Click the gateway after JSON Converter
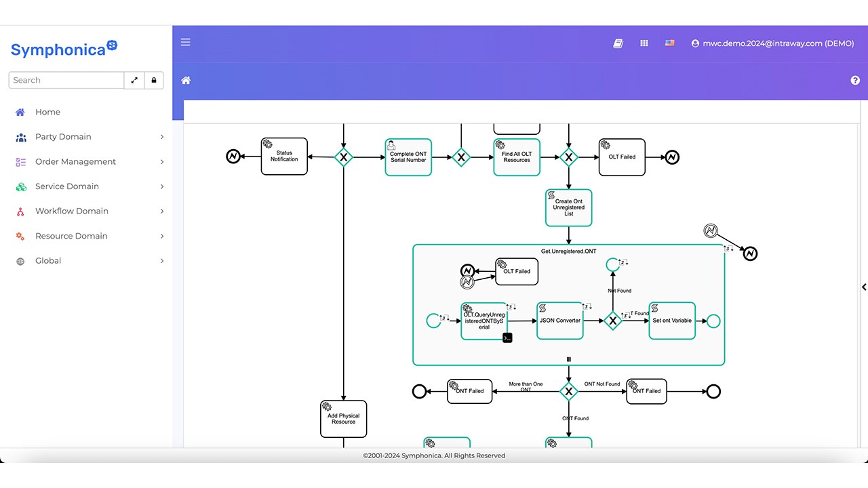This screenshot has width=868, height=488. tap(612, 321)
